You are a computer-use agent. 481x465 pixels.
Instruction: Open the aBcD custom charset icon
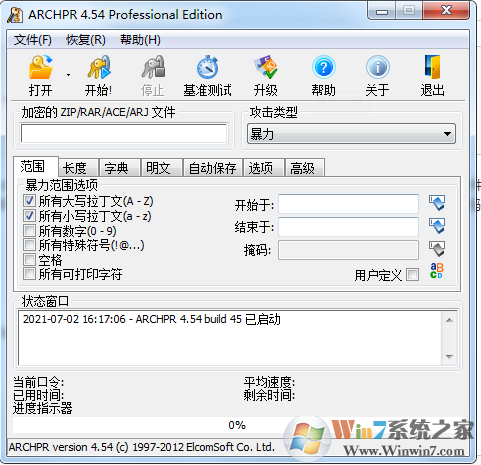pyautogui.click(x=437, y=271)
